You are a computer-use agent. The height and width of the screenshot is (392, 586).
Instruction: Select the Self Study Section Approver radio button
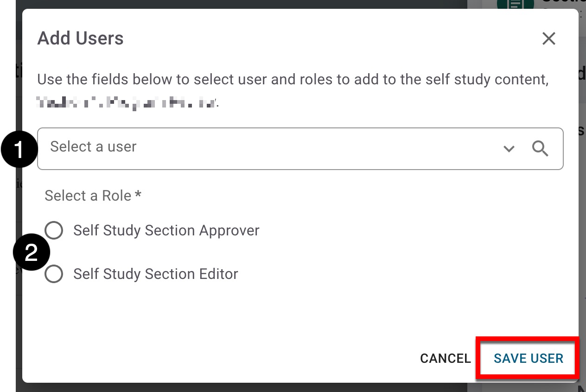point(54,230)
